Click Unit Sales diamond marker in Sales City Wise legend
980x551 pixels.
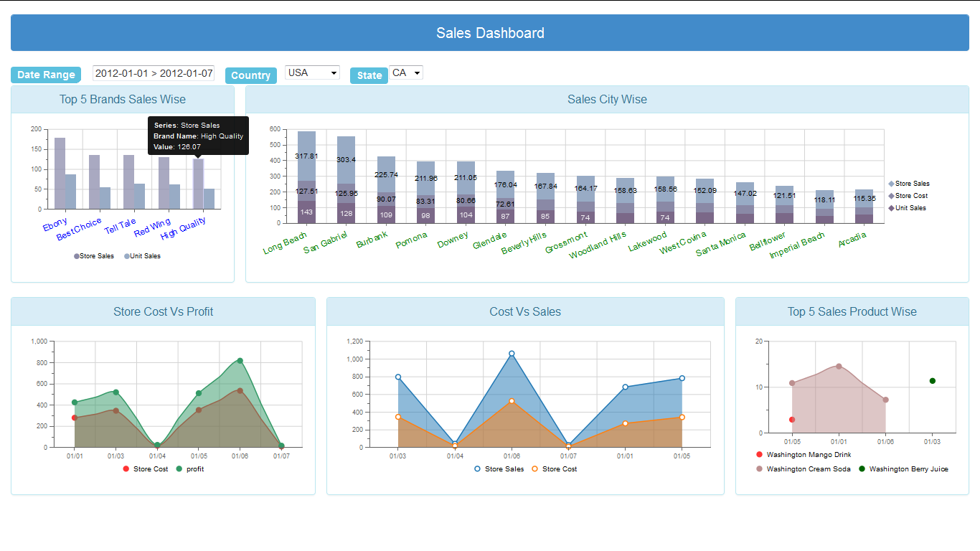tap(891, 208)
